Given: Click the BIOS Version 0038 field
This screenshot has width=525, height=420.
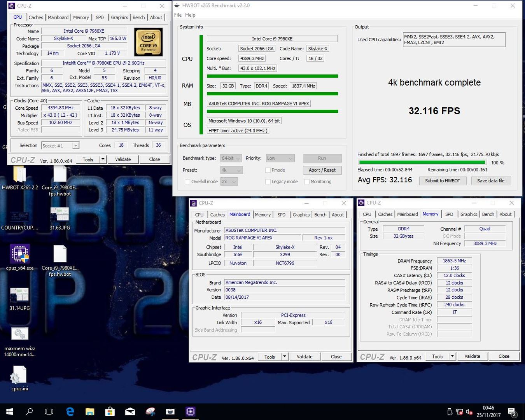Looking at the screenshot, I should [x=285, y=290].
